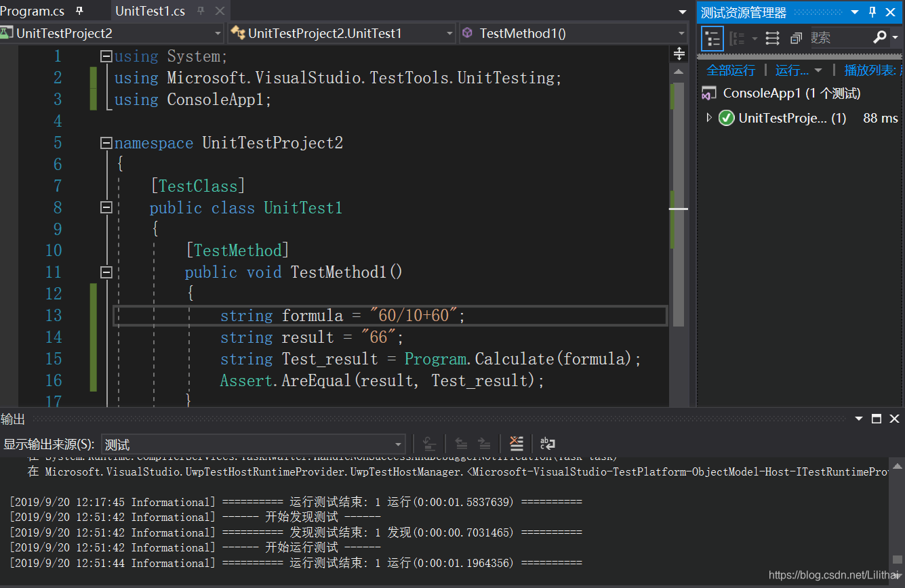Open Test Explorer window position menu
905x588 pixels.
855,12
